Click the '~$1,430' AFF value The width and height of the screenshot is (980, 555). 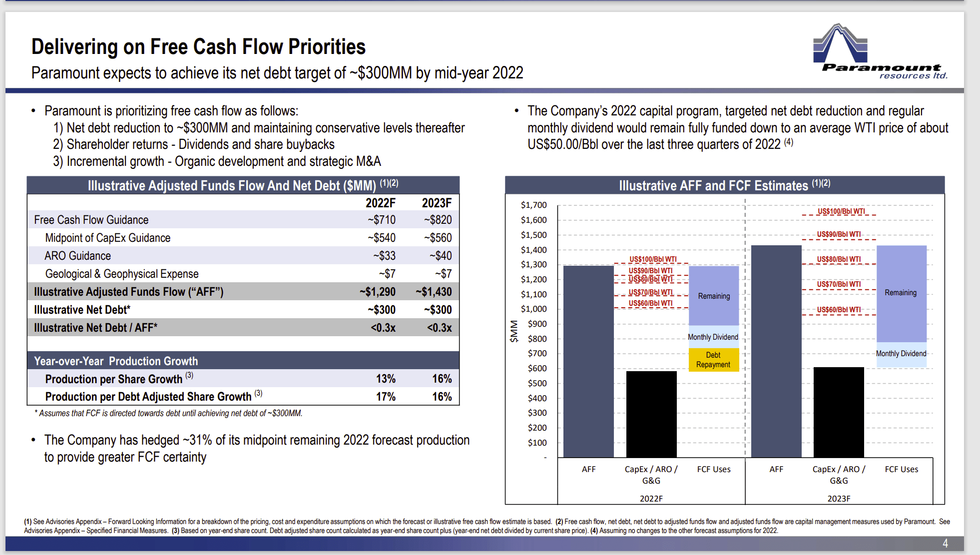(x=434, y=292)
